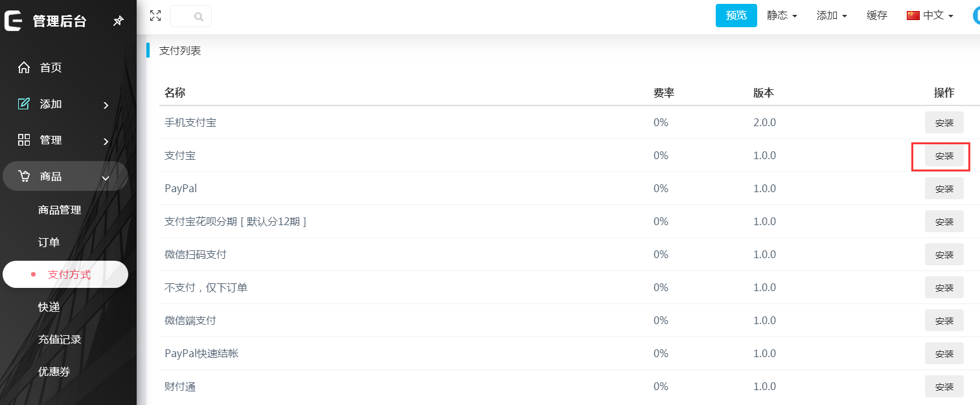Open the 添加 dropdown in top bar
Screen dimensions: 980x405
click(x=832, y=16)
